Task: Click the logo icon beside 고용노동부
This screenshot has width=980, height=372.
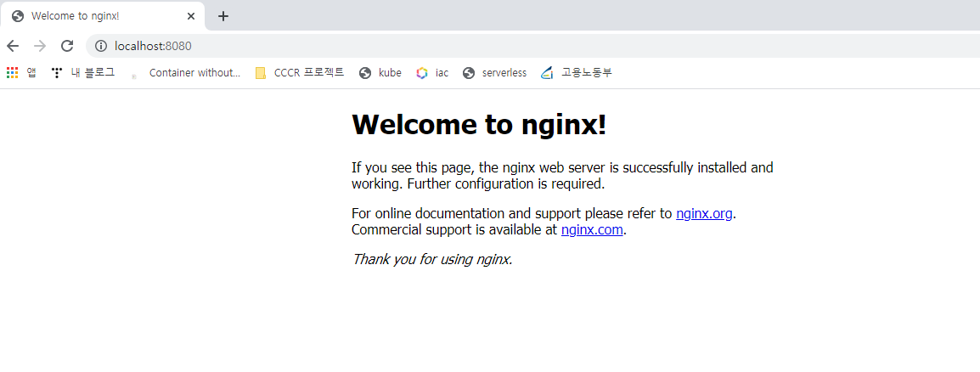Action: 548,73
